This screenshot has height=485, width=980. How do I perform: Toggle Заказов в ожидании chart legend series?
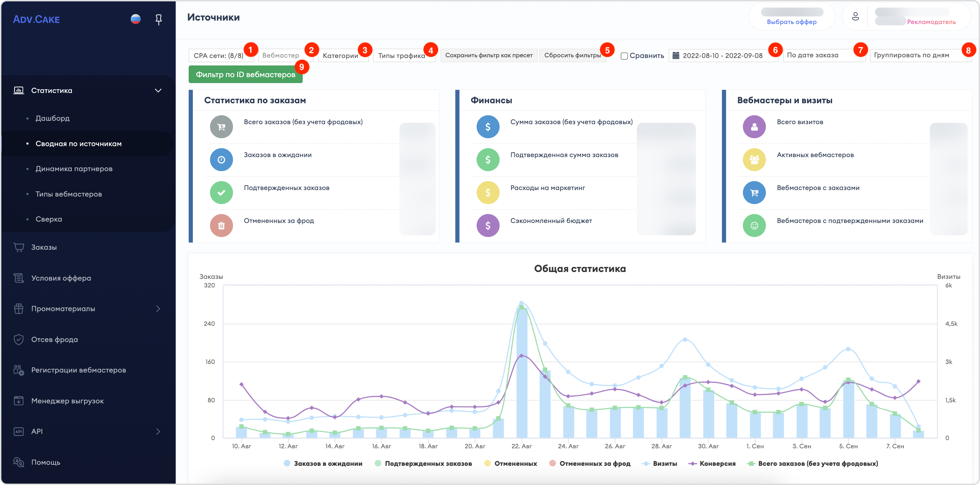point(323,463)
